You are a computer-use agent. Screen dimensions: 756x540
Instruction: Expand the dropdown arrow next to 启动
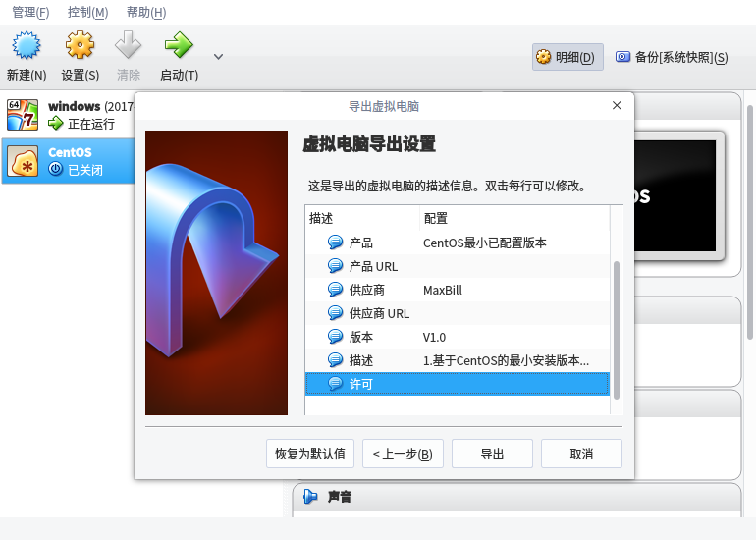(218, 56)
